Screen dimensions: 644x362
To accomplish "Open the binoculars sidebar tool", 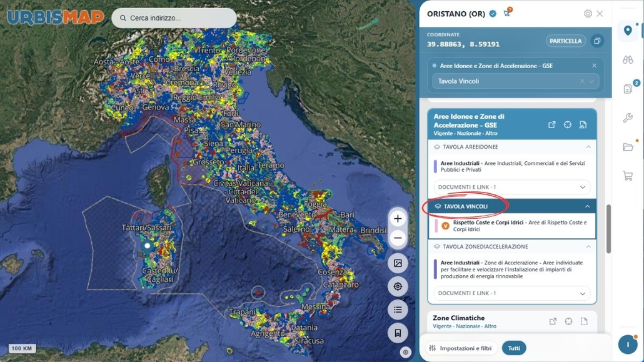I will tap(628, 60).
